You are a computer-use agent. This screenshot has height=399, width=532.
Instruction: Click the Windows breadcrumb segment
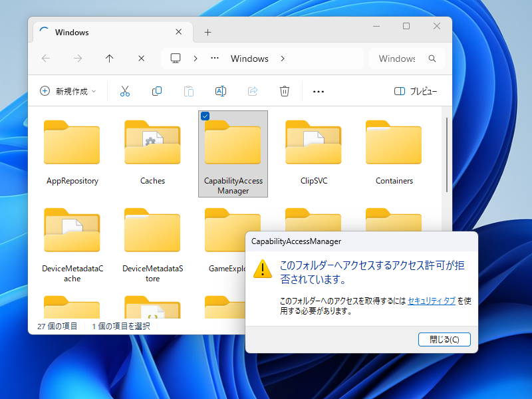[x=249, y=59]
